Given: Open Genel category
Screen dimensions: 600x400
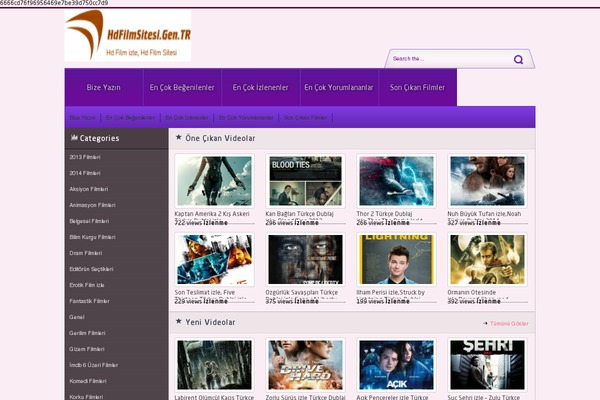Looking at the screenshot, I should (x=77, y=317).
